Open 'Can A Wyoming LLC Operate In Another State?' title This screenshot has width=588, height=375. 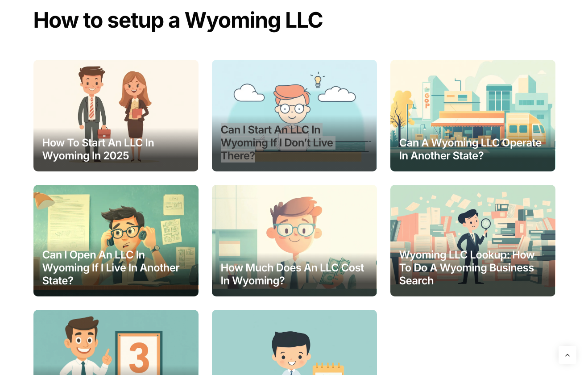(x=470, y=149)
